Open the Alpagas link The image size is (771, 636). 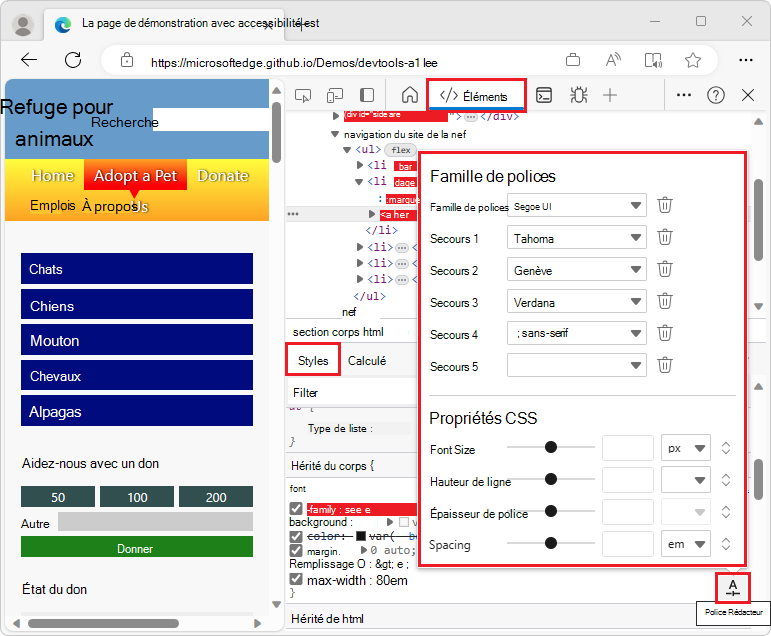click(x=137, y=411)
